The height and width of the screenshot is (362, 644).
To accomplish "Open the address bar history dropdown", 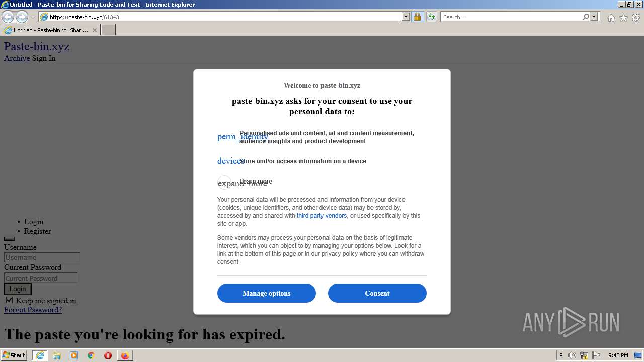I will pyautogui.click(x=406, y=17).
